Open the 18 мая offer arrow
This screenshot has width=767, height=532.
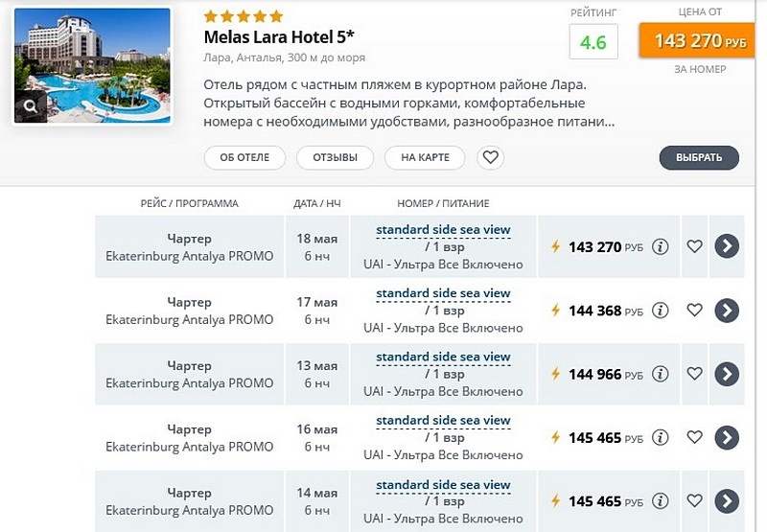[727, 246]
